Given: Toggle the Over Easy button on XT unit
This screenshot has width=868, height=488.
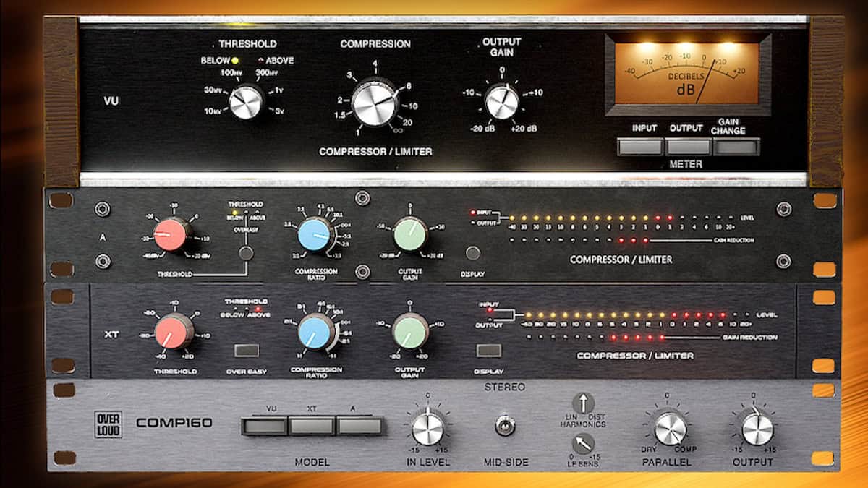Looking at the screenshot, I should [x=247, y=351].
